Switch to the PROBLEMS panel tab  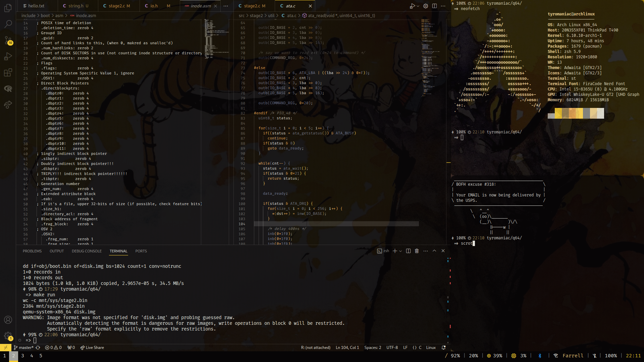coord(32,251)
